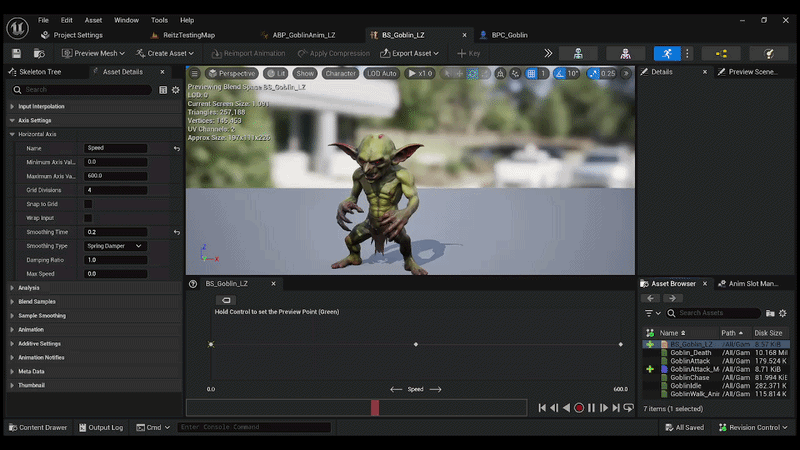
Task: Enable the Snap to Grid checkbox
Action: click(88, 204)
